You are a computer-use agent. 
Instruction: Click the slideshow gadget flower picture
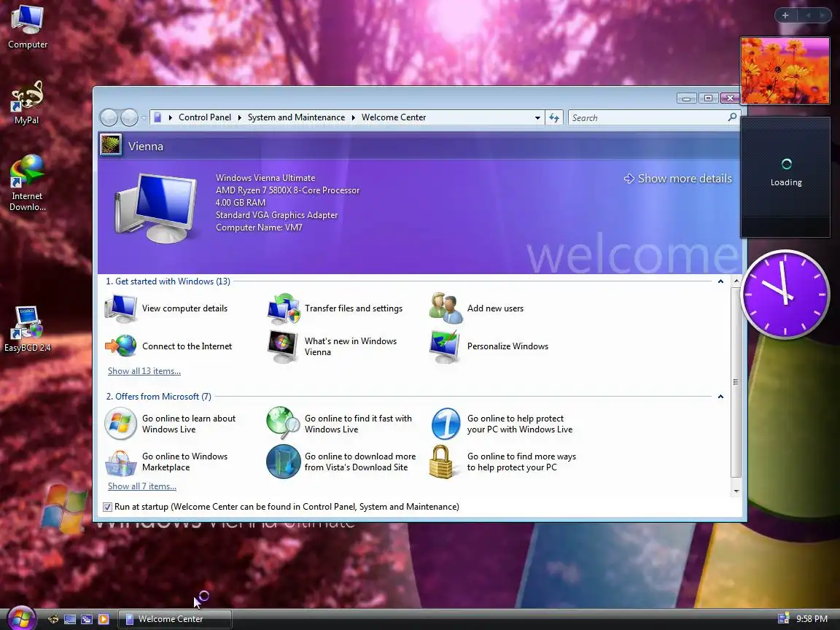785,70
